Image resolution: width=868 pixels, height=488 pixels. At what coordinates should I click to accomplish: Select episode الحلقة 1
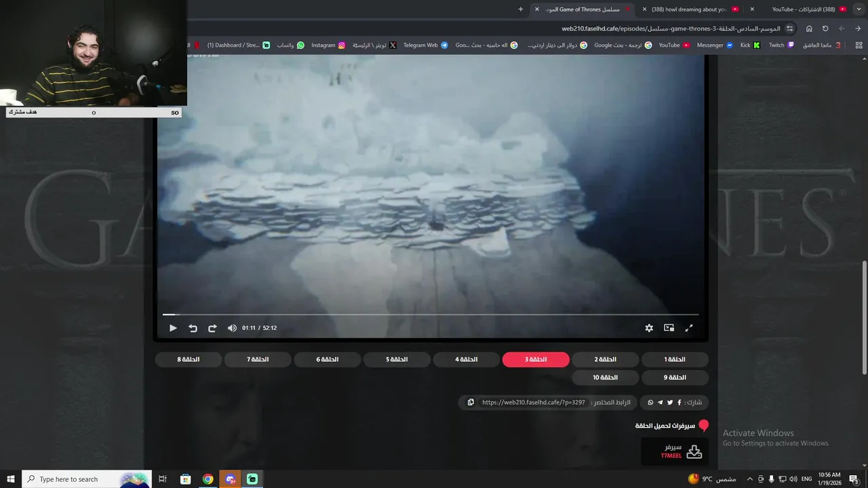(675, 359)
